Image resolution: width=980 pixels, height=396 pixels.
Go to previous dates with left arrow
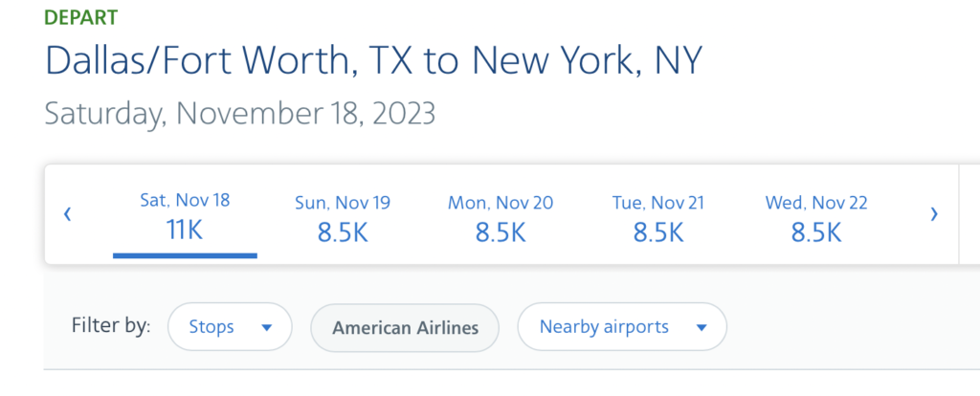pyautogui.click(x=68, y=215)
